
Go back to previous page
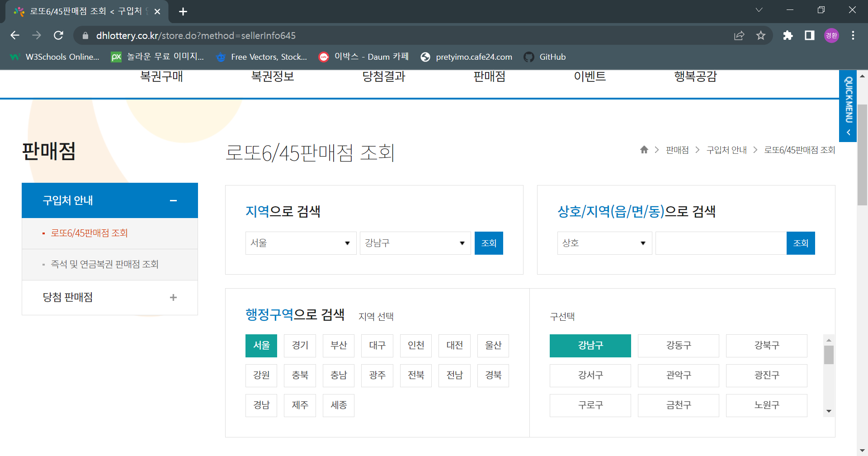15,35
